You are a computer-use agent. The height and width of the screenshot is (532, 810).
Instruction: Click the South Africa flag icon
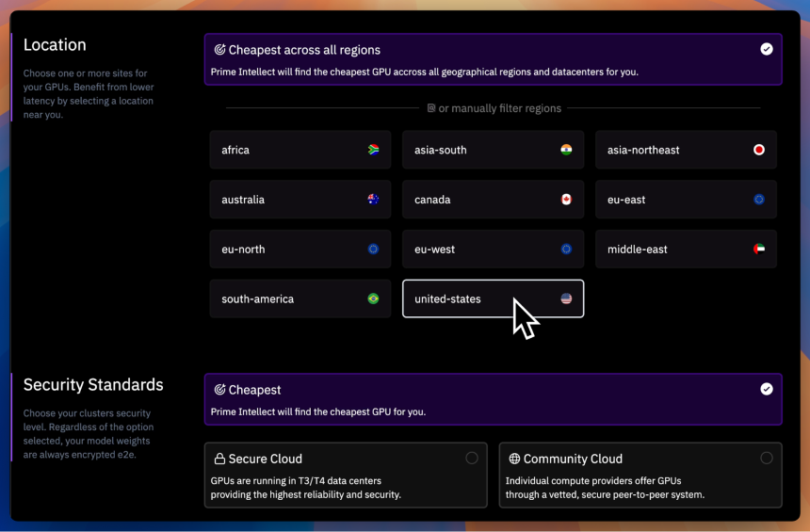pos(373,150)
